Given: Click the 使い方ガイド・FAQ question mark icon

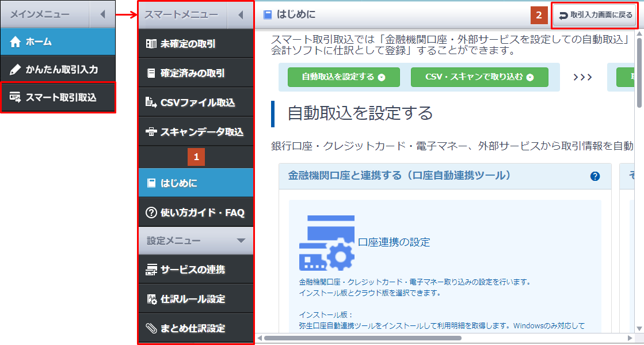Looking at the screenshot, I should [151, 212].
